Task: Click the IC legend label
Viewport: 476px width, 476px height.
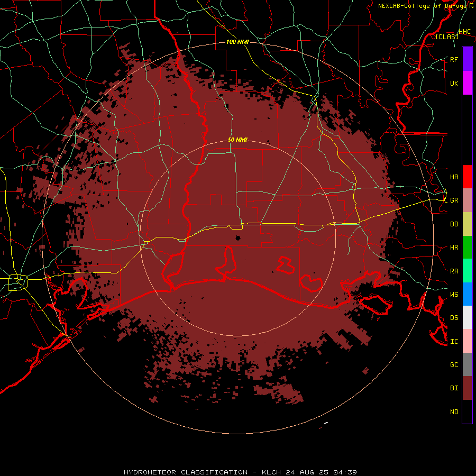Action: (x=454, y=342)
